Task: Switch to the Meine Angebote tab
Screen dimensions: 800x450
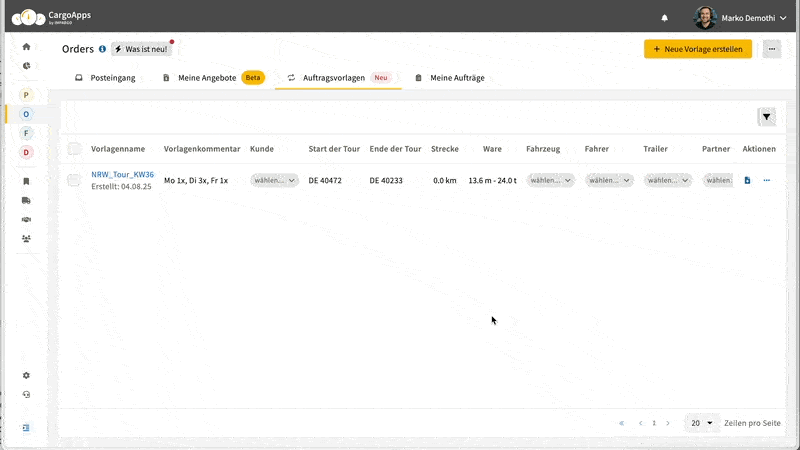Action: [214, 78]
